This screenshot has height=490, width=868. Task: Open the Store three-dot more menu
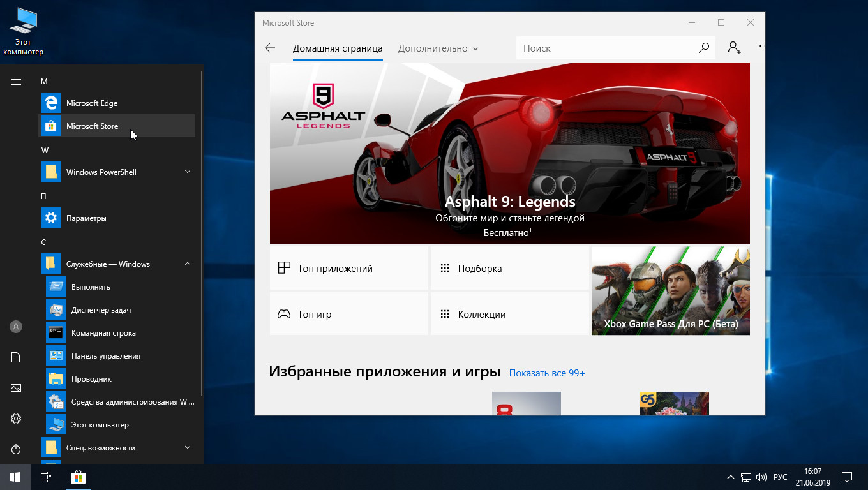pyautogui.click(x=761, y=47)
